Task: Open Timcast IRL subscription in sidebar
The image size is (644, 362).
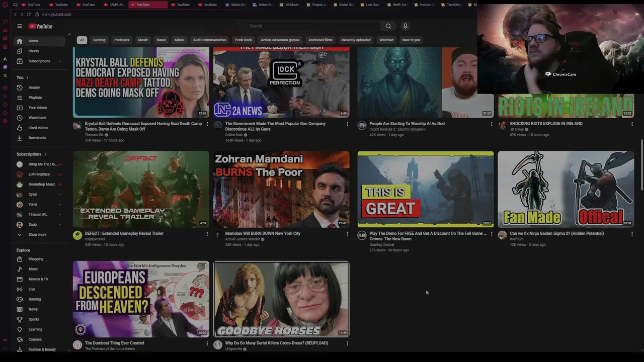Action: click(x=39, y=215)
